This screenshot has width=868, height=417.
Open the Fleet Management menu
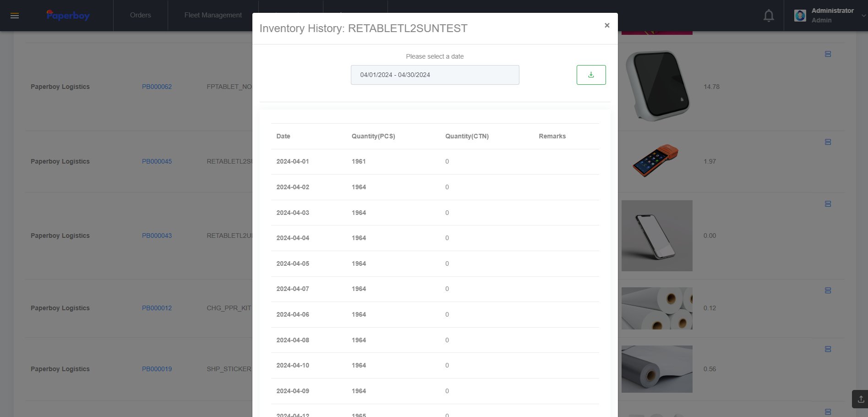click(213, 15)
